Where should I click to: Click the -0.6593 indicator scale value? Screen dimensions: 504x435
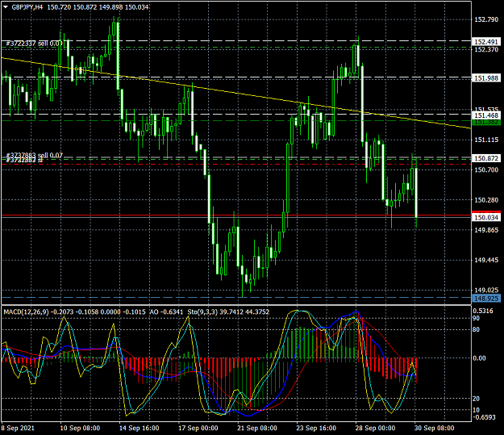483,417
